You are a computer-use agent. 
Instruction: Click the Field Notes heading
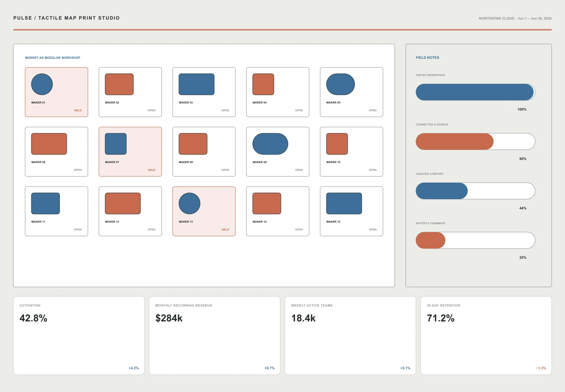point(427,58)
